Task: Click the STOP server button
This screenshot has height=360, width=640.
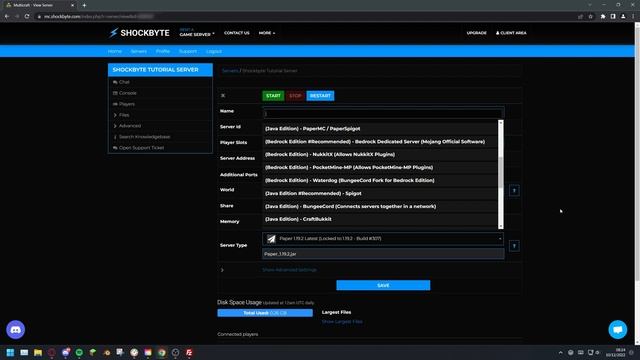Action: pos(295,96)
